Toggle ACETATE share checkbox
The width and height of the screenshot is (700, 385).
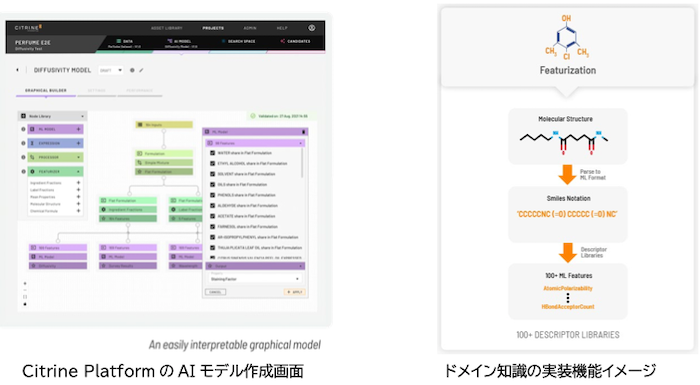(212, 216)
